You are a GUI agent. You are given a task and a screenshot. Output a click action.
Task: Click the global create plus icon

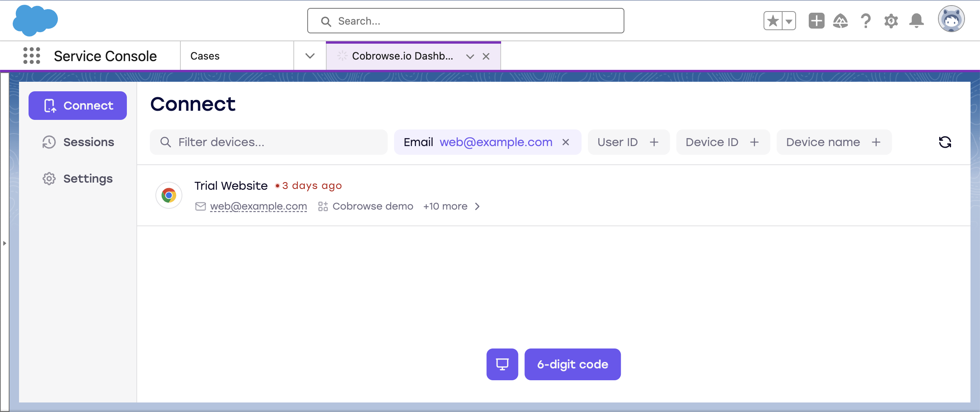coord(816,21)
